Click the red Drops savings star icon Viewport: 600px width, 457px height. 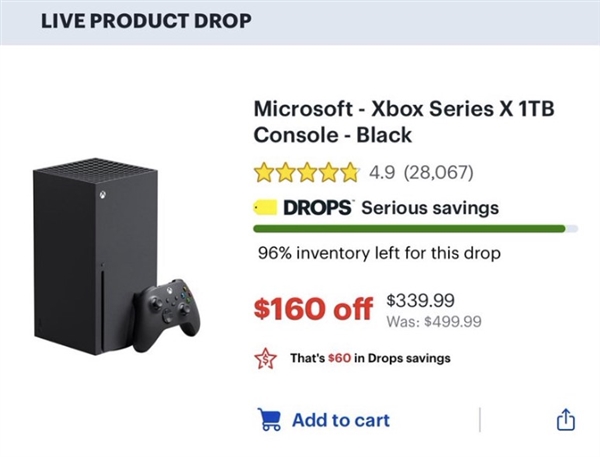266,358
